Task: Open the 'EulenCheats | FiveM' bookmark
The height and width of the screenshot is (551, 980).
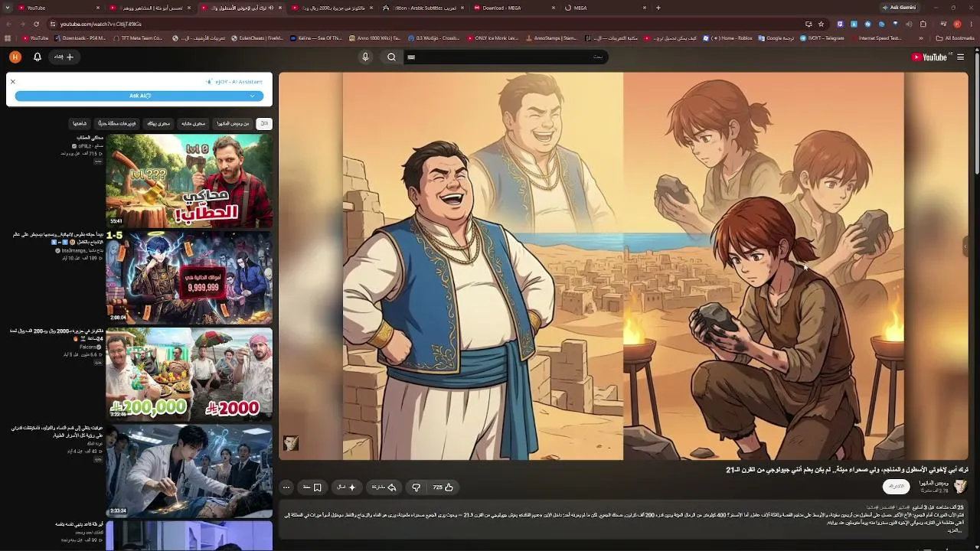Action: [256, 37]
